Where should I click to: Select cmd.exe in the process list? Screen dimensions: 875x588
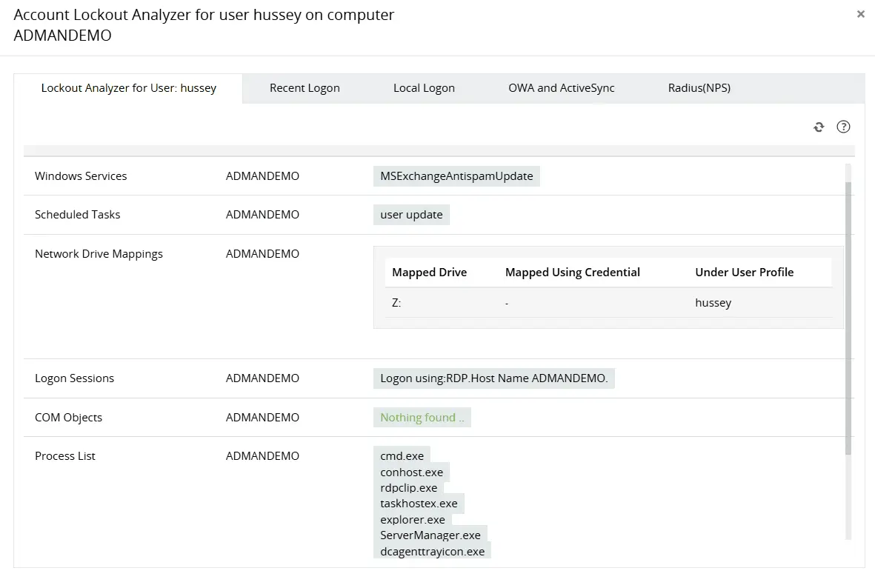click(x=402, y=455)
